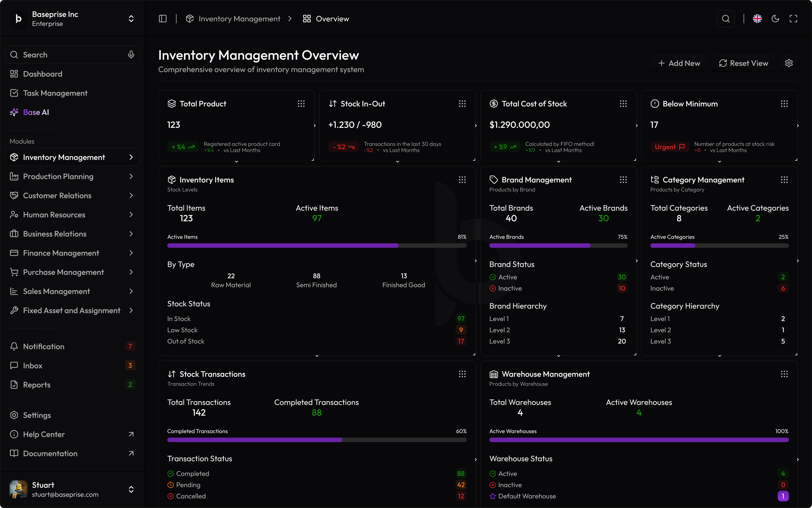
Task: Open Base AI from sidebar
Action: click(36, 112)
